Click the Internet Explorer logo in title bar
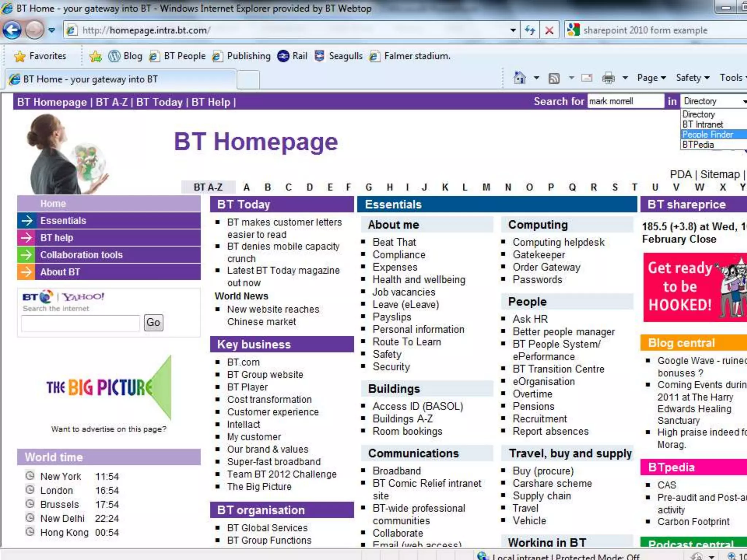 (7, 8)
